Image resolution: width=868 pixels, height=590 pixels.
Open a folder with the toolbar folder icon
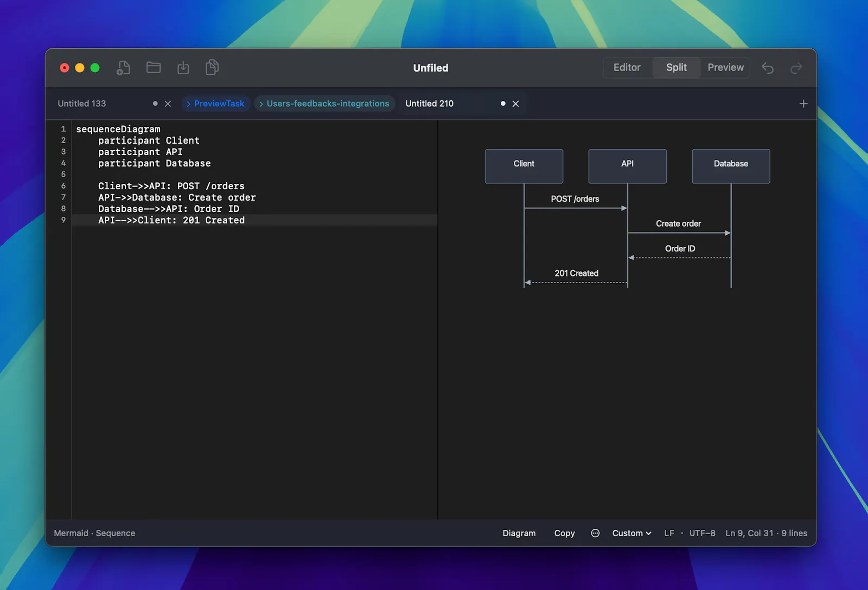(x=154, y=67)
